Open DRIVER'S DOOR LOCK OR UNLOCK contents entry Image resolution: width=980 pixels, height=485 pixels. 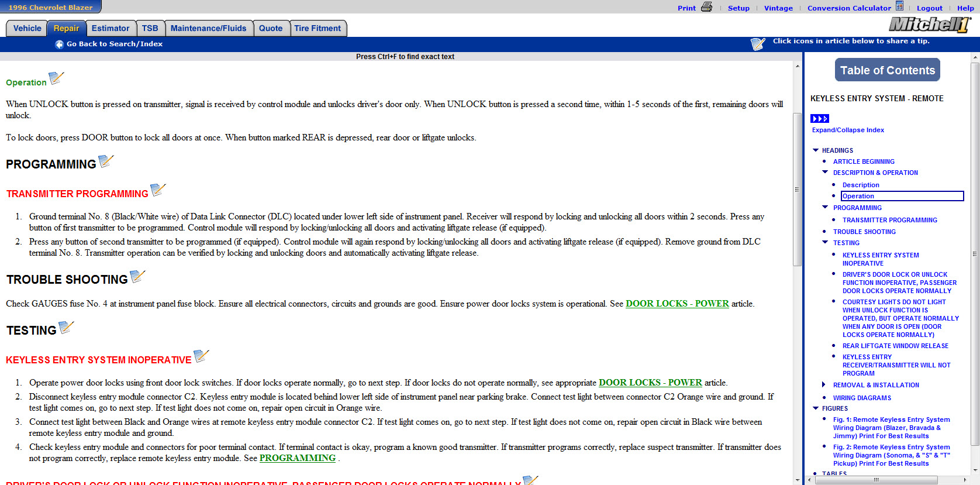coord(899,283)
